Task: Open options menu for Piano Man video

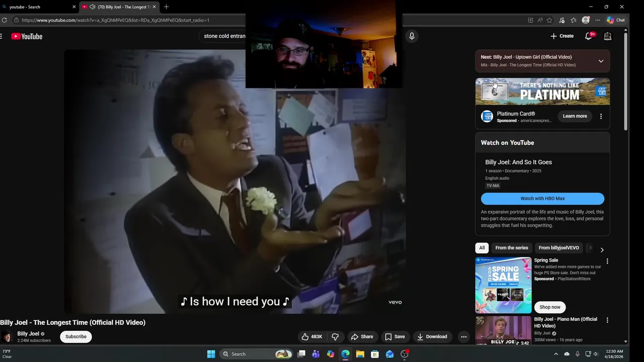Action: [607, 320]
